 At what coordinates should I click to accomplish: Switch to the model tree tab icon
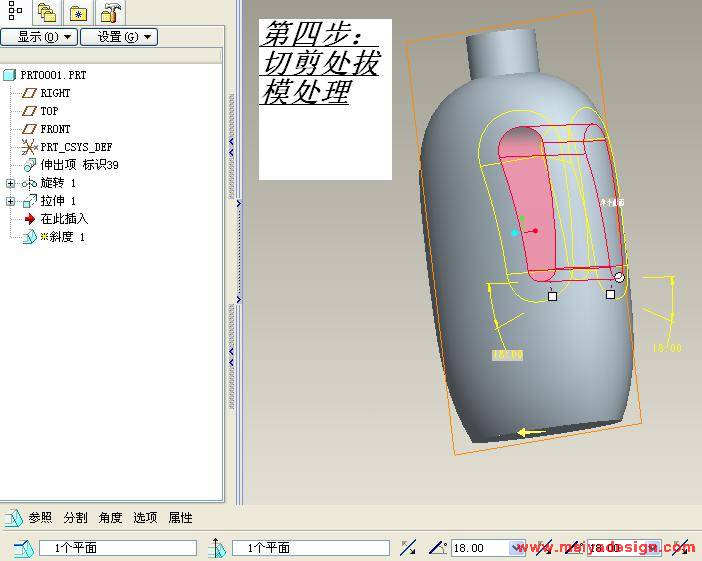click(x=15, y=11)
